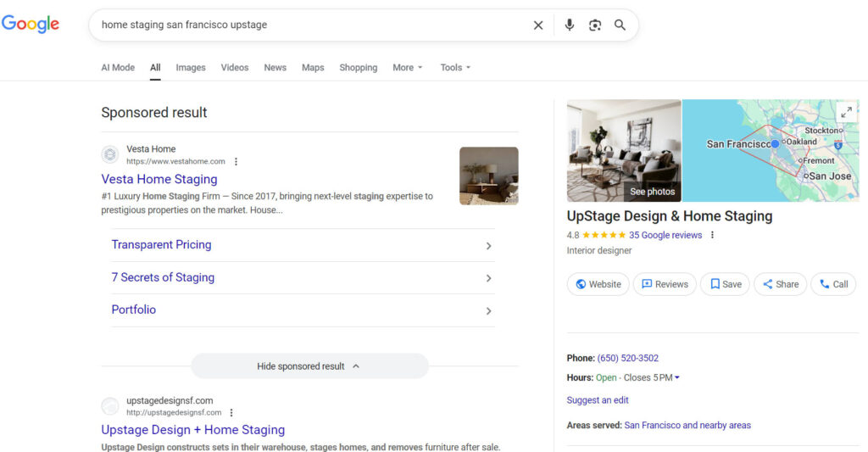Open the Tools dropdown
The image size is (868, 452).
pos(455,68)
